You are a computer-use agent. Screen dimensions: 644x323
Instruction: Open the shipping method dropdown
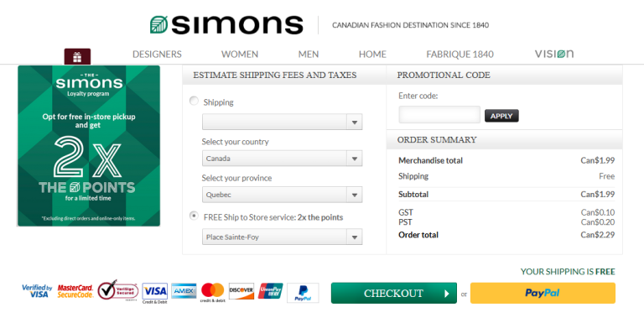pos(282,122)
